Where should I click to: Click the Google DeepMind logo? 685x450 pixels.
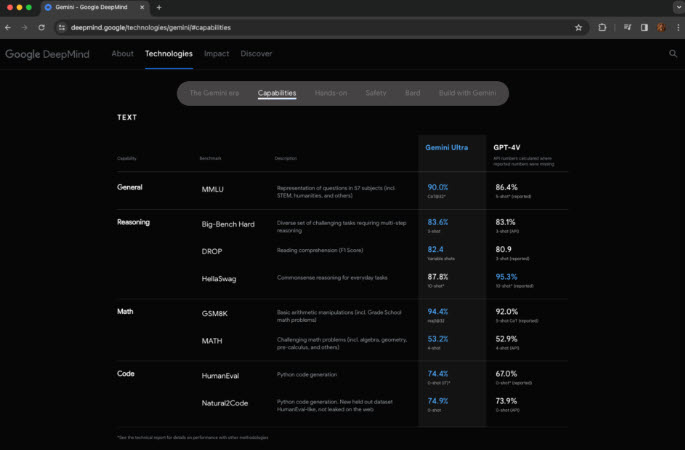click(47, 54)
